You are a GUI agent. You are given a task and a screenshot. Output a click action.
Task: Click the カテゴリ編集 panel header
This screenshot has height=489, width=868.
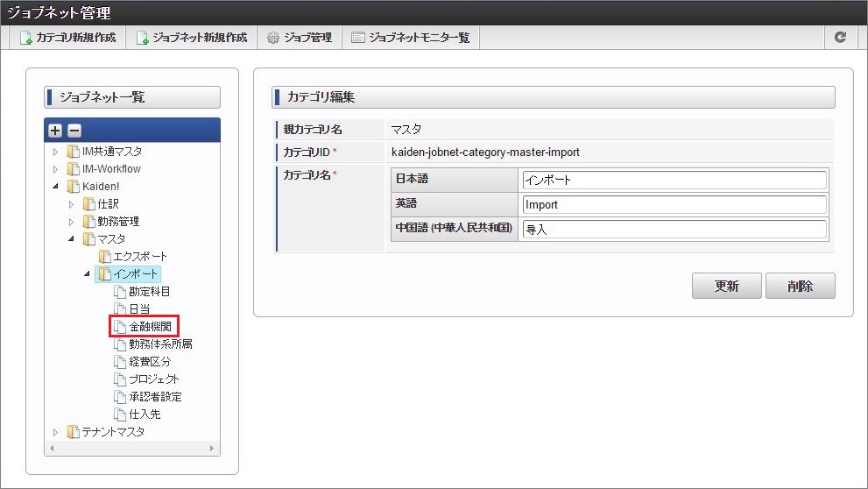coord(554,97)
